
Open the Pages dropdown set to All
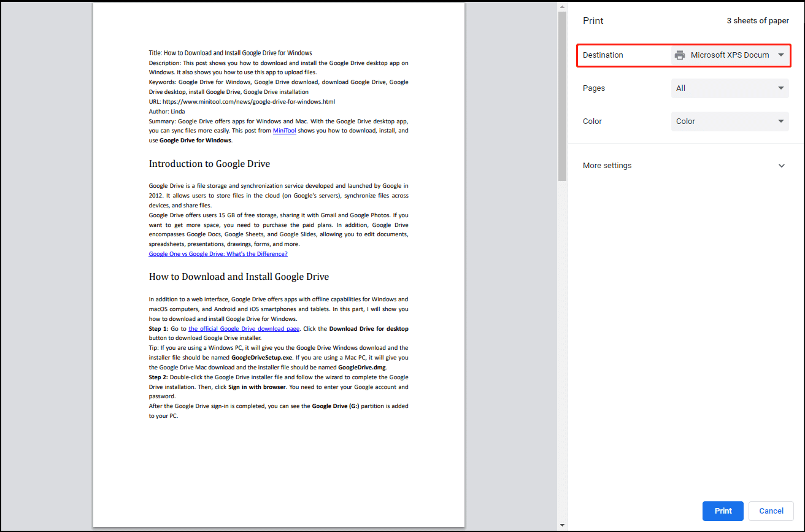click(730, 88)
